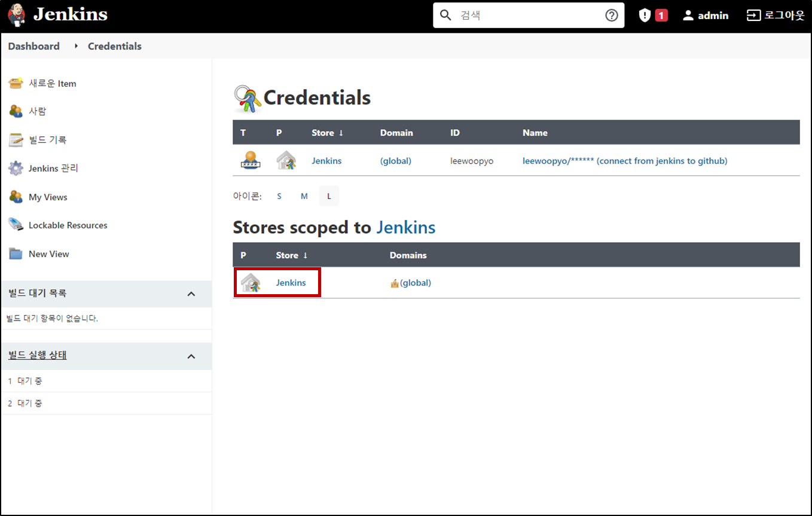Open 새로운 Item sidebar link
812x516 pixels.
[53, 84]
